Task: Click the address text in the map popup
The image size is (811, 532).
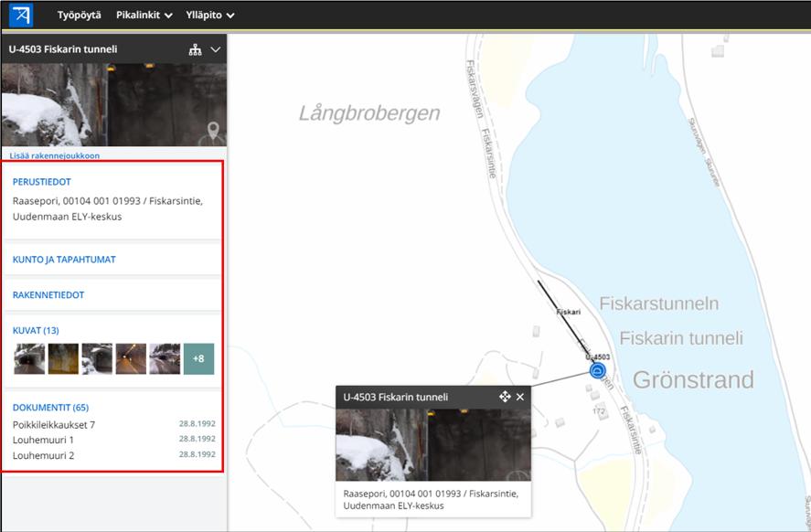Action: pyautogui.click(x=431, y=499)
